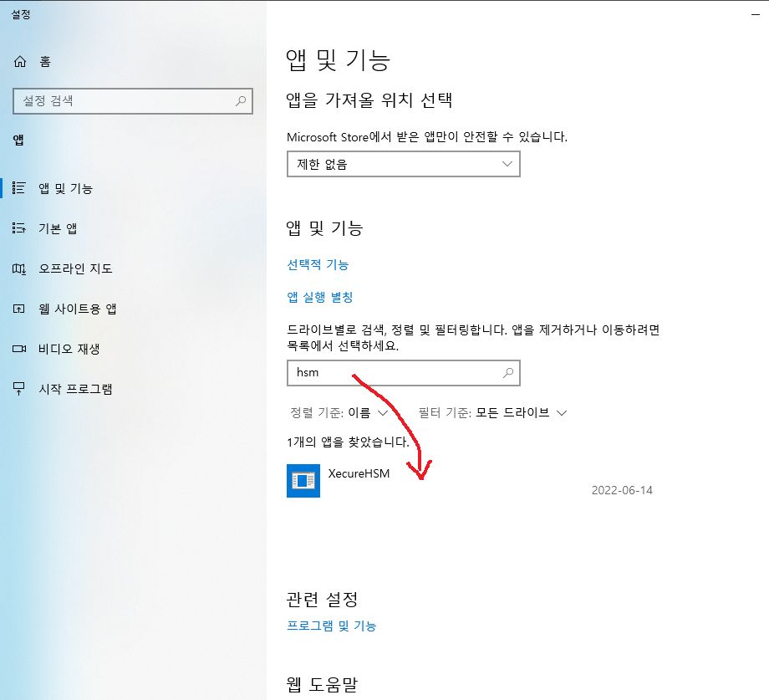Image resolution: width=769 pixels, height=700 pixels.
Task: Click the 앱 및 기능 list icon in the sidebar
Action: [x=20, y=188]
